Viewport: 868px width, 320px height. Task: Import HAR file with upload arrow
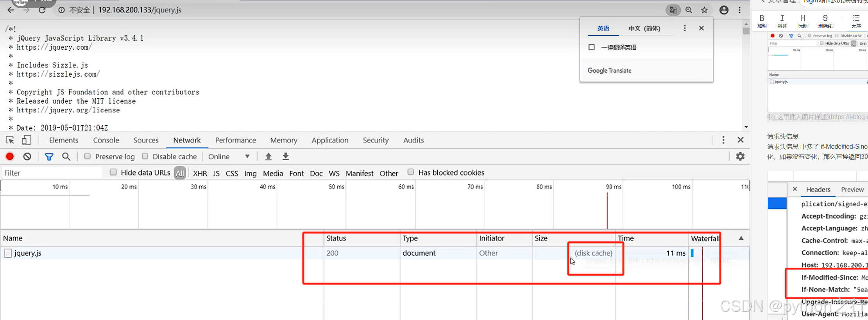coord(268,156)
